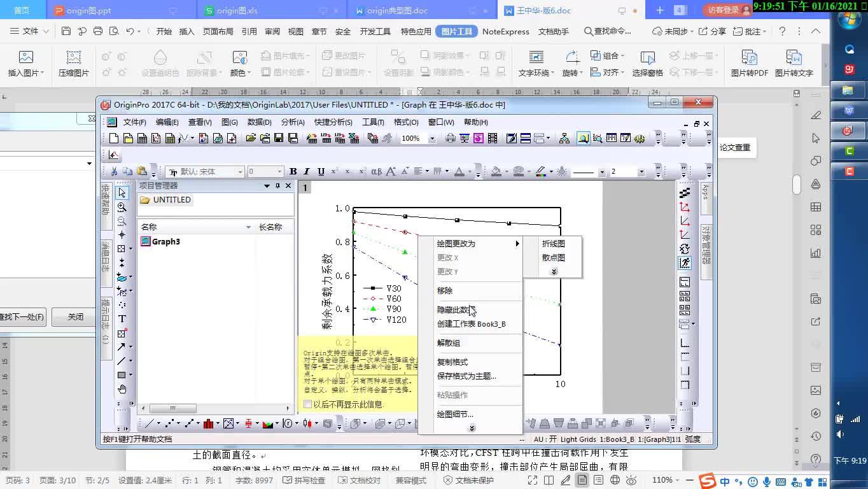Toggle superscript formatting in Origin
Screen dimensions: 868x489
tap(335, 171)
